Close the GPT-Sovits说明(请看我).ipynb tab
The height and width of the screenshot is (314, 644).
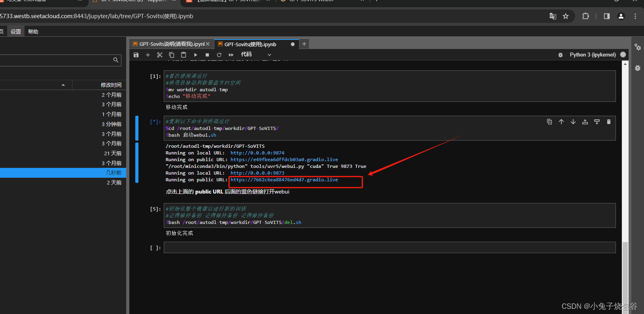click(208, 44)
